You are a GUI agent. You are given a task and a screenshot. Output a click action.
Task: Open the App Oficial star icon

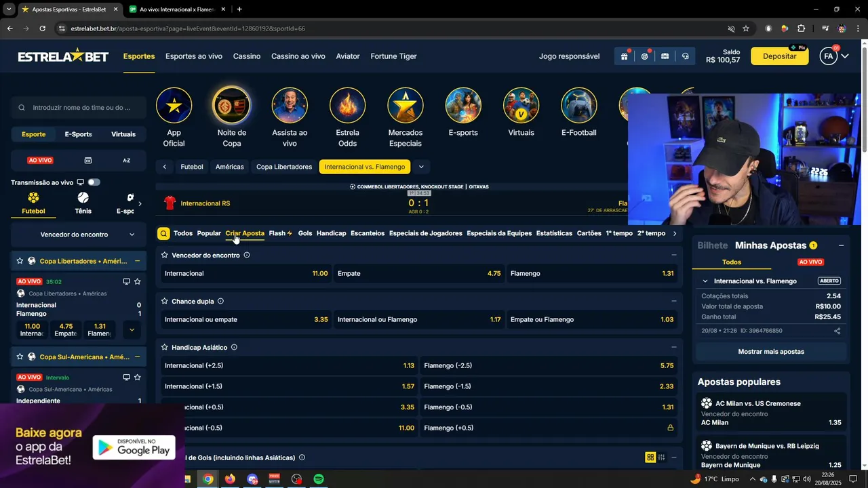coord(174,105)
